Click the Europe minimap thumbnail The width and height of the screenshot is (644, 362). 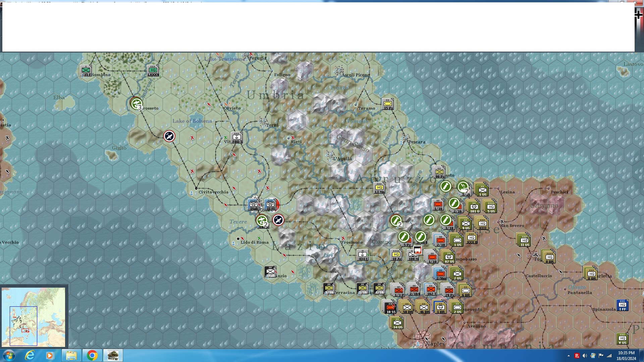click(x=34, y=317)
